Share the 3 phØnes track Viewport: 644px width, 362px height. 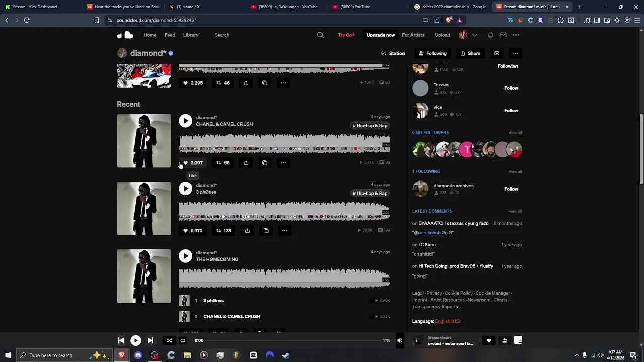tap(247, 231)
